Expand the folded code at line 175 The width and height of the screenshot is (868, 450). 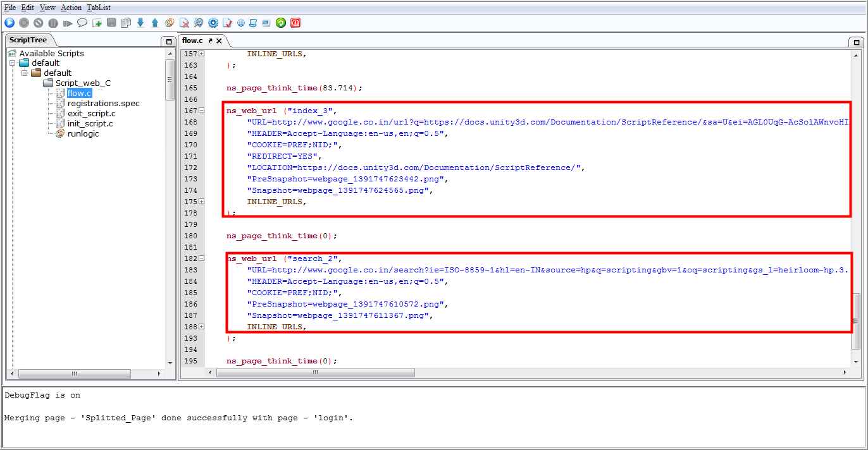[202, 202]
